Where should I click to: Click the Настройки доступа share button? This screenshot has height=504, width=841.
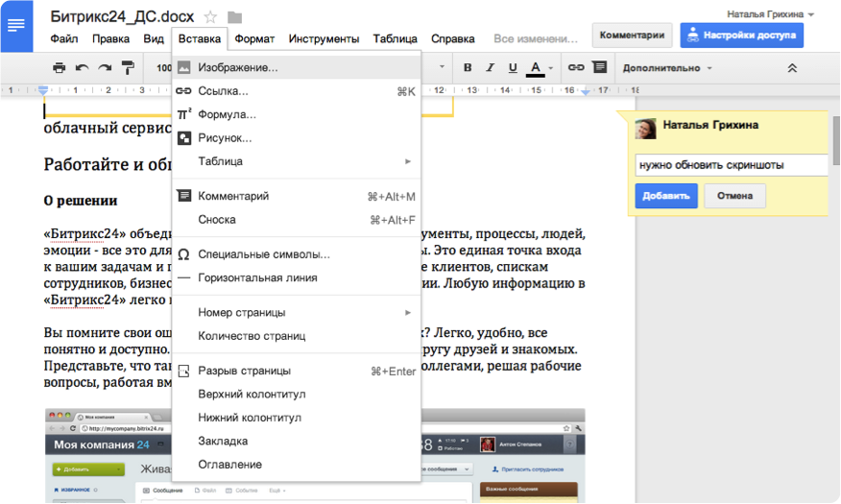coord(742,36)
